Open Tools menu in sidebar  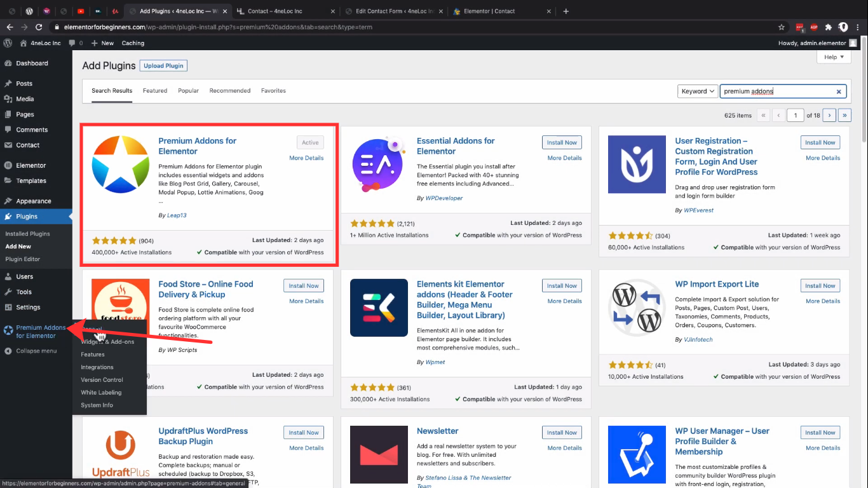click(x=24, y=292)
